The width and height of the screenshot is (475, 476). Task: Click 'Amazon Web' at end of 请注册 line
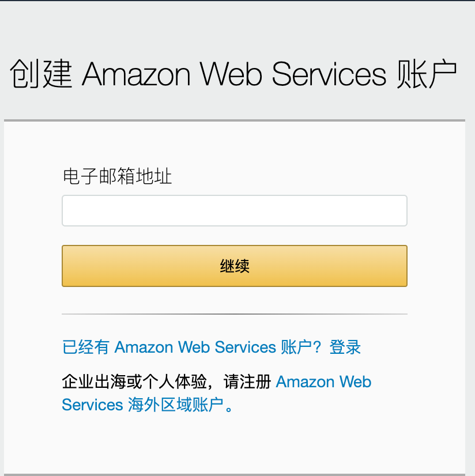[x=323, y=382]
